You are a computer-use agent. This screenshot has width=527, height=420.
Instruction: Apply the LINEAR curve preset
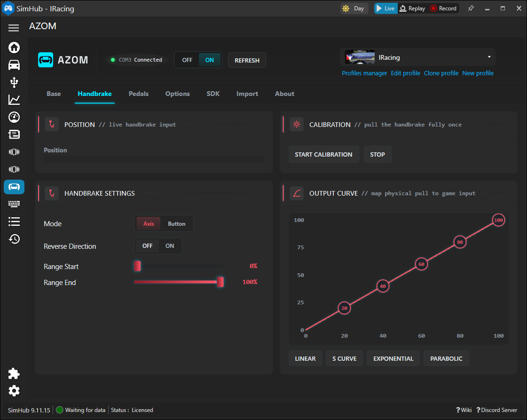(x=305, y=358)
